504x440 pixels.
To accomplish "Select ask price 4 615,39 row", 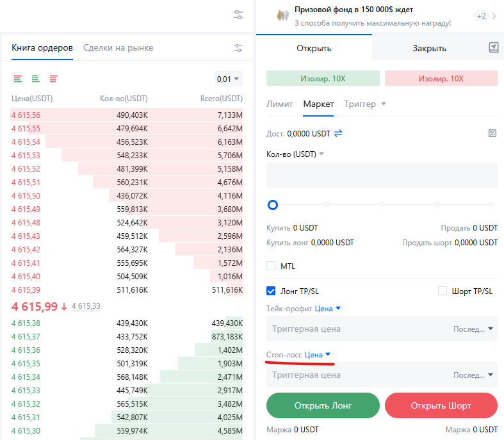I will (127, 290).
